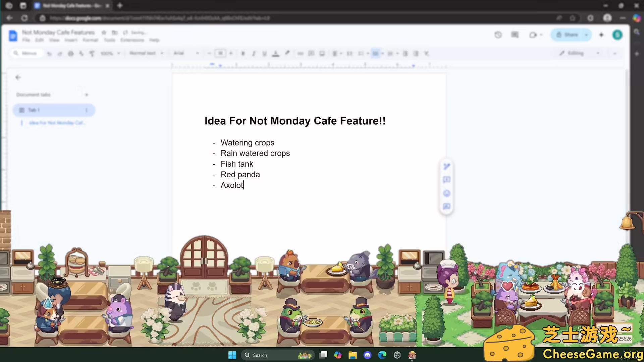
Task: Click the Share button
Action: pyautogui.click(x=570, y=35)
